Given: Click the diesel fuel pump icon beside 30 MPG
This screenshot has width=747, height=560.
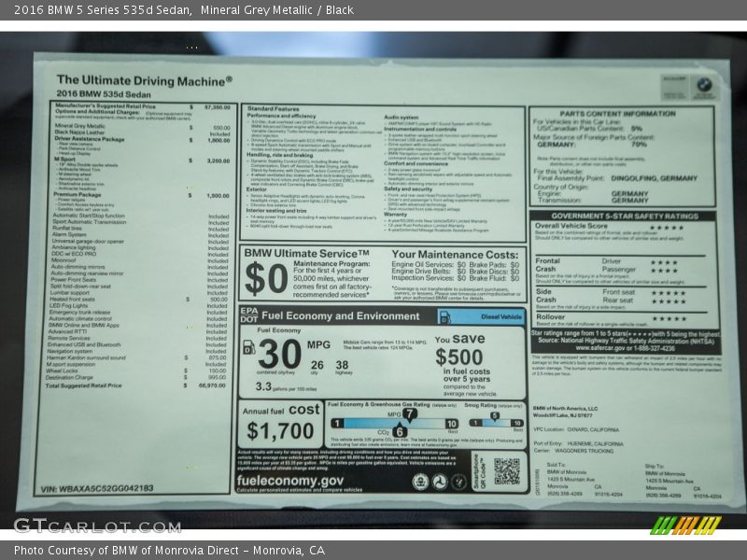Looking at the screenshot, I should tap(249, 347).
